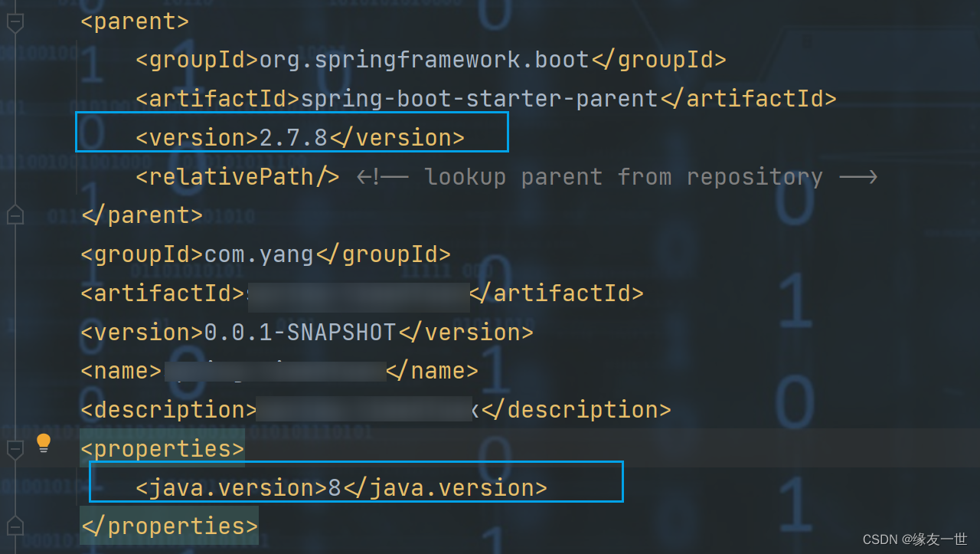The image size is (980, 554).
Task: Click the closing </description> tag
Action: [577, 410]
